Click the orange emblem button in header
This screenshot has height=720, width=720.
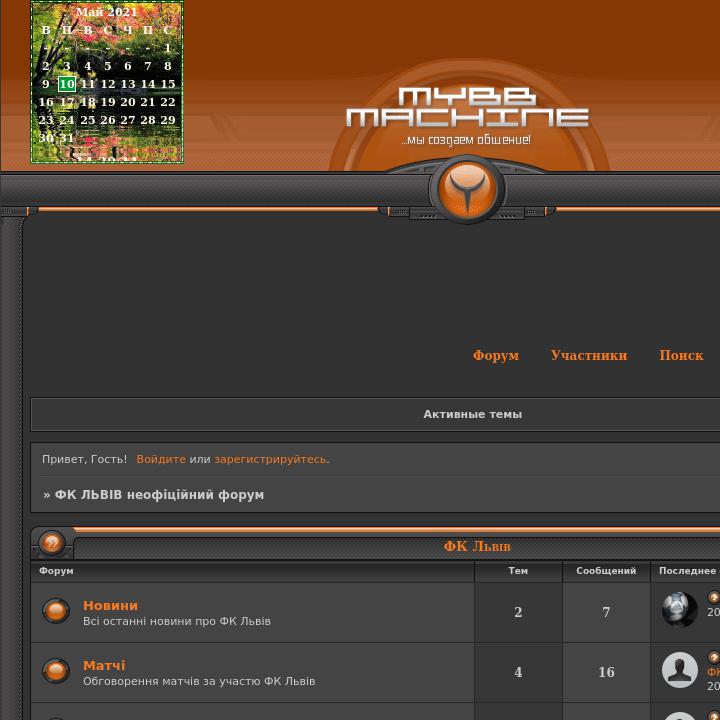pyautogui.click(x=467, y=189)
